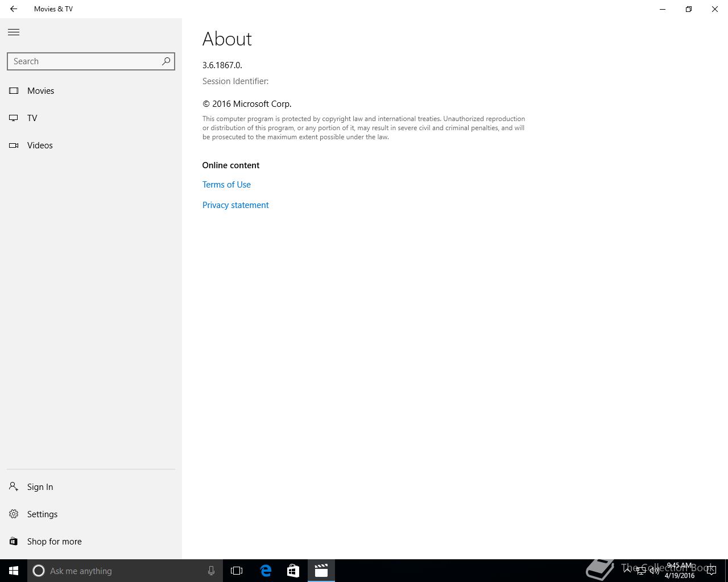Click the back arrow in title bar
Viewport: 728px width, 582px height.
pyautogui.click(x=14, y=9)
